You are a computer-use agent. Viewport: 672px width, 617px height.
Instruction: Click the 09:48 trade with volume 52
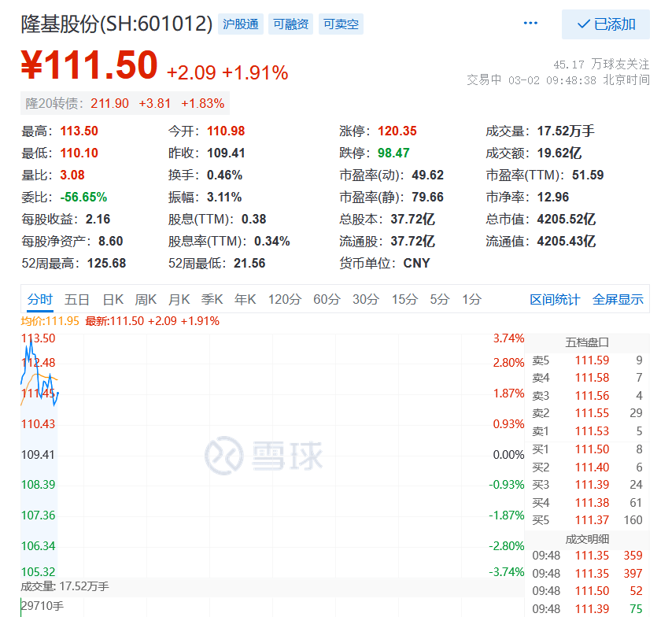(587, 591)
